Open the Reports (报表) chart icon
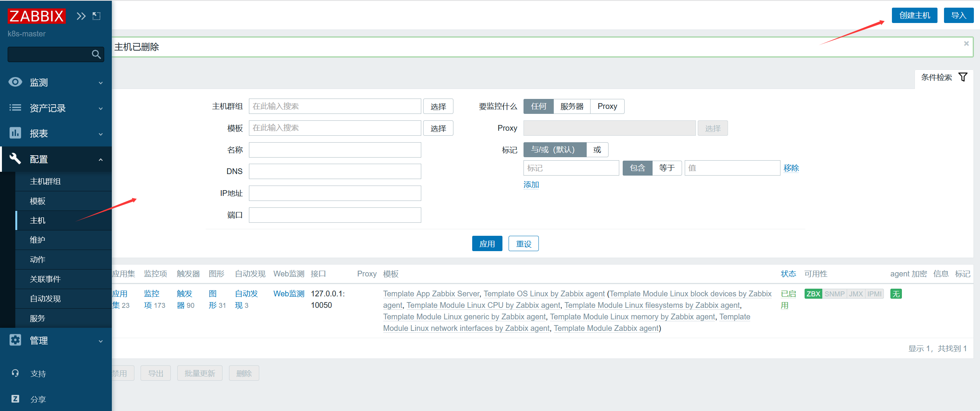The image size is (980, 411). [x=15, y=133]
